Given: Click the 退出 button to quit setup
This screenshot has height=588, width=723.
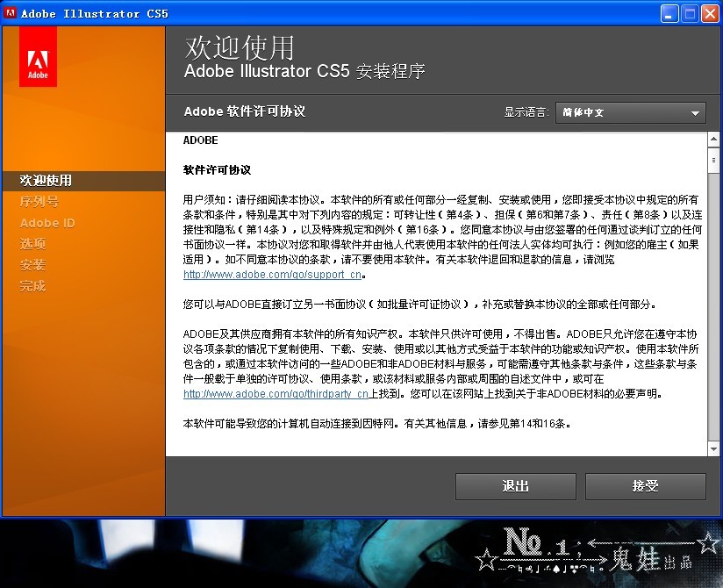Looking at the screenshot, I should tap(516, 486).
